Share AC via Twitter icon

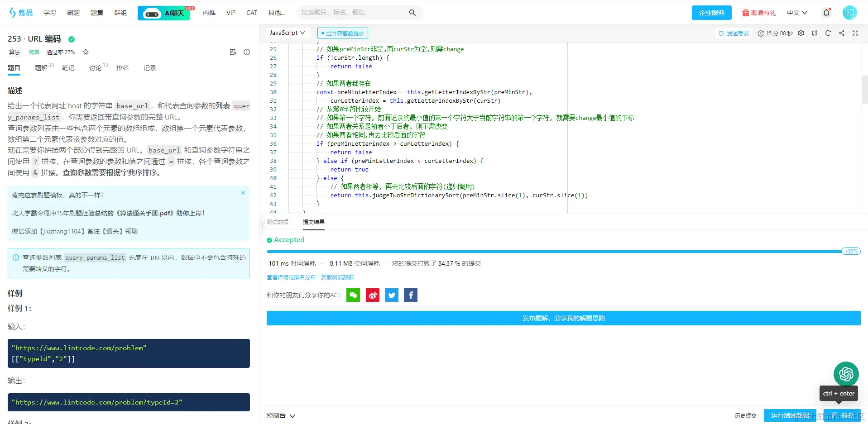[392, 295]
